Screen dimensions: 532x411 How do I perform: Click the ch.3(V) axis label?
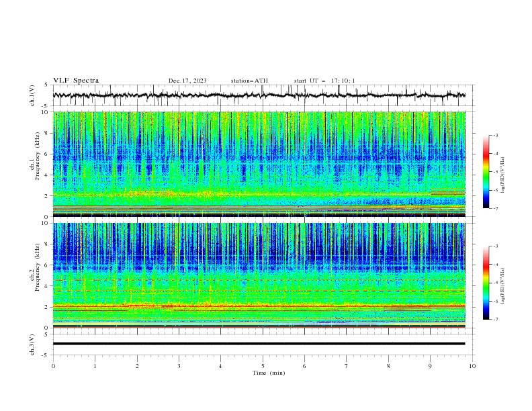32,345
